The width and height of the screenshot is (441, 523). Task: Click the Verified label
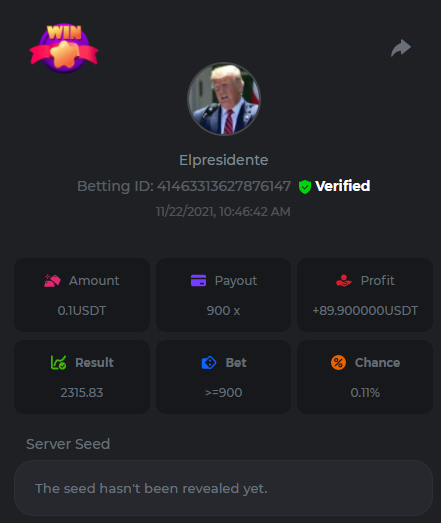[343, 186]
